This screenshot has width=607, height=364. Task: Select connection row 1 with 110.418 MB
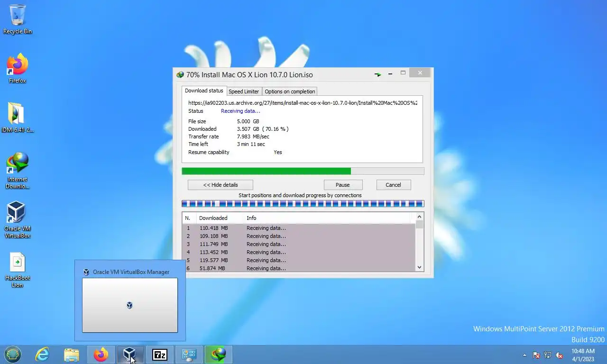(299, 228)
